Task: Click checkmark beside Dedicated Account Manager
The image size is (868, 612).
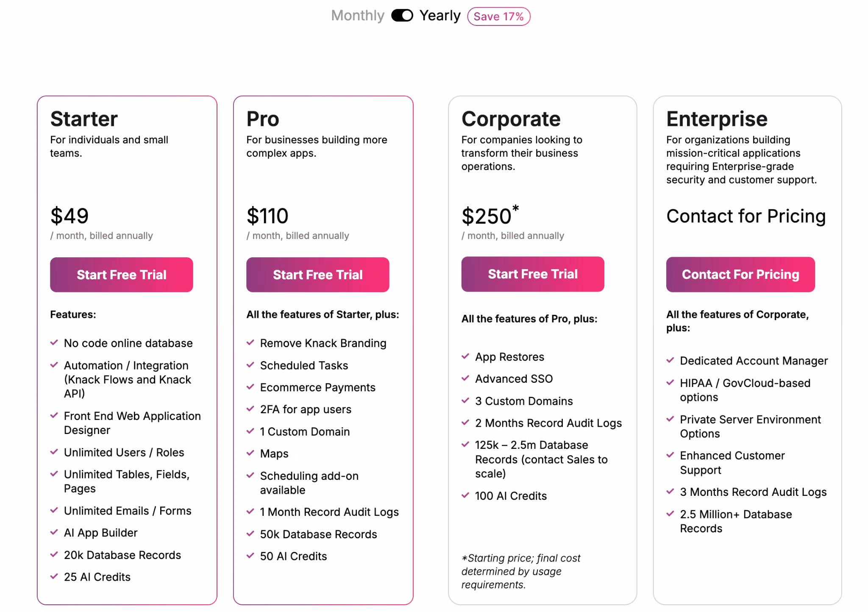Action: (670, 360)
